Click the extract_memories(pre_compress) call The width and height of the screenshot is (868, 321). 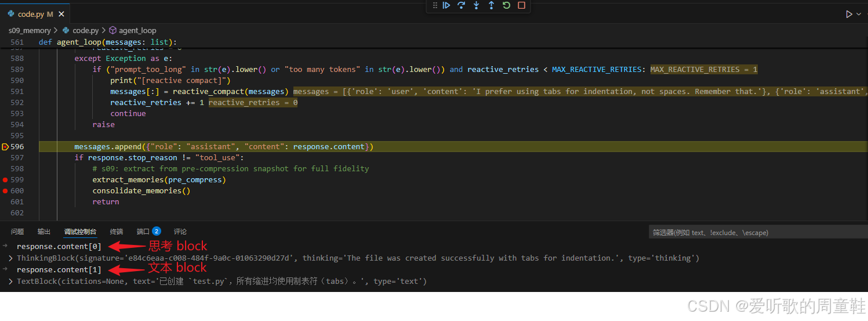tap(159, 180)
